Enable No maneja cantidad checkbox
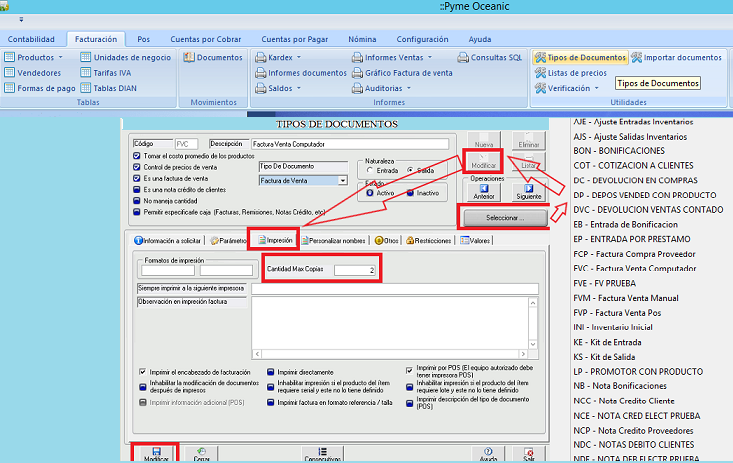 tap(137, 201)
